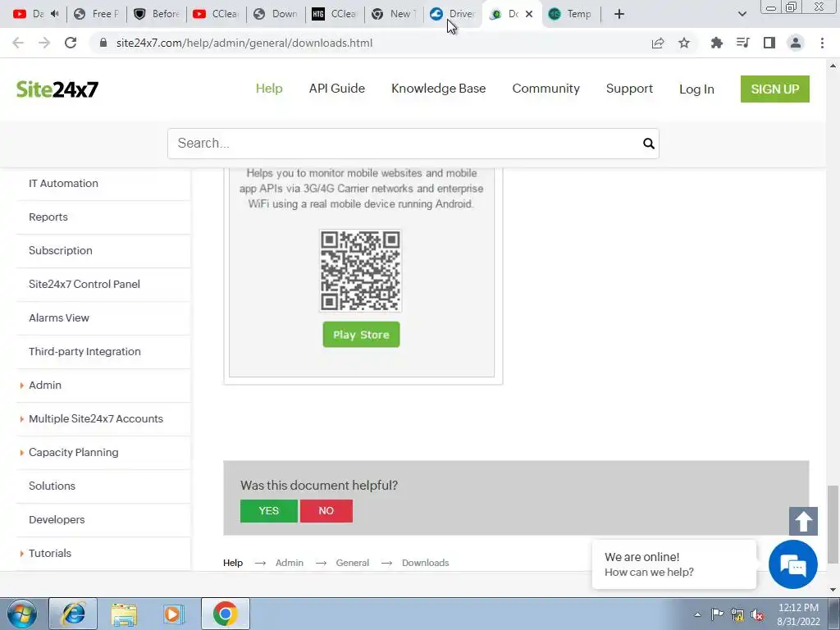Click the page vertical scrollbar thumb
Image resolution: width=840 pixels, height=630 pixels.
[833, 524]
